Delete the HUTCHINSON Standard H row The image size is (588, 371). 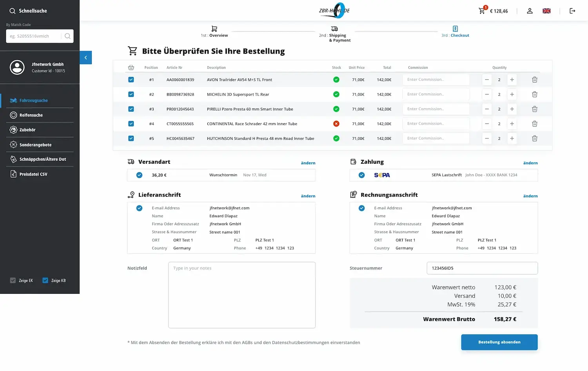coord(534,138)
